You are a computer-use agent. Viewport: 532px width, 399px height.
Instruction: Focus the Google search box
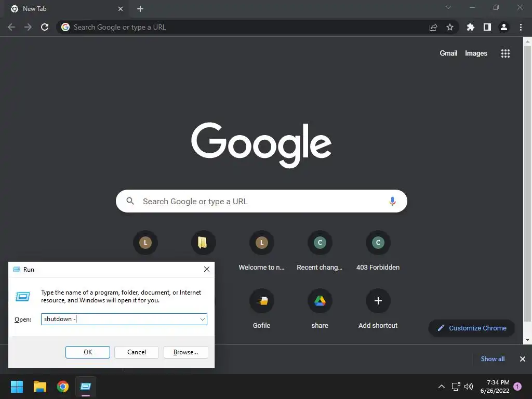(261, 201)
